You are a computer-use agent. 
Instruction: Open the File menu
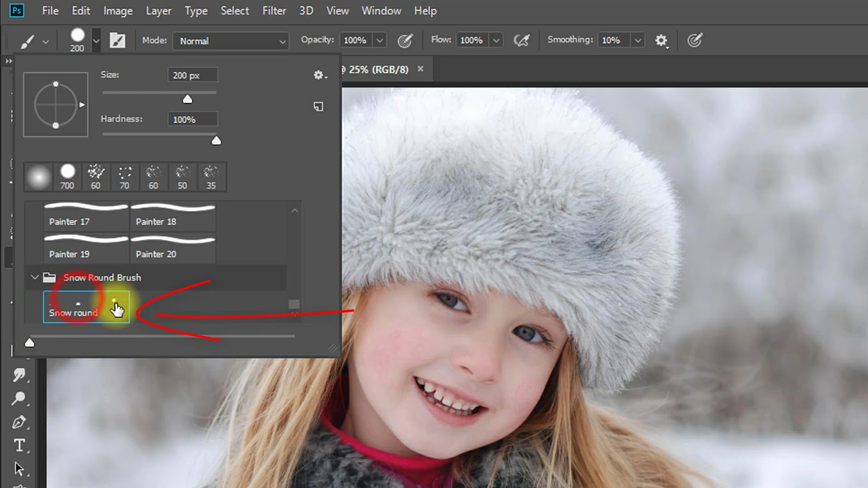[50, 10]
